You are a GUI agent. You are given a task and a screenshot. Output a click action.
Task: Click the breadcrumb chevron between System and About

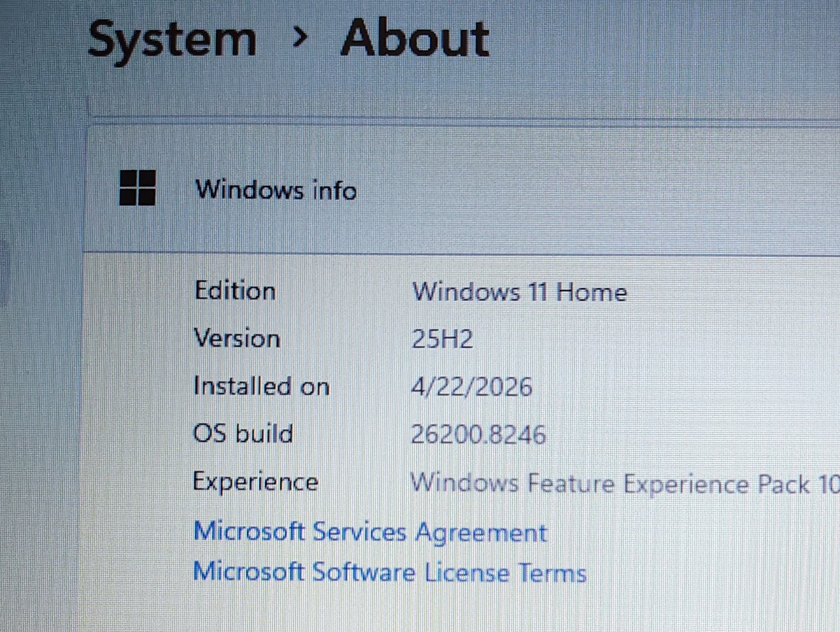click(x=299, y=38)
